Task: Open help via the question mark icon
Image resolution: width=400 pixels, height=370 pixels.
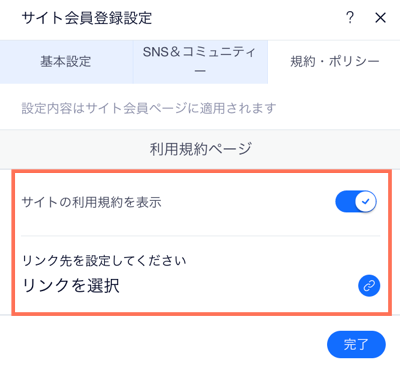Action: pyautogui.click(x=350, y=17)
